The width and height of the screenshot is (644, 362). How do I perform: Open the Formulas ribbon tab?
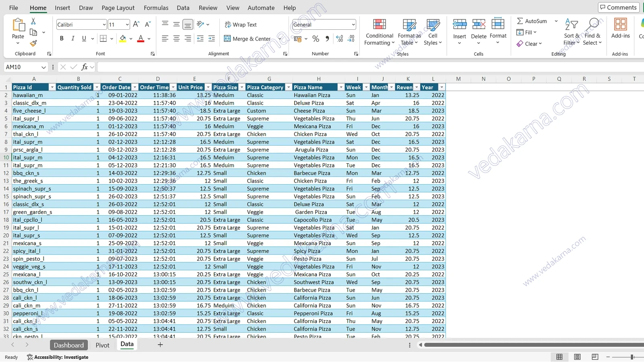(156, 8)
